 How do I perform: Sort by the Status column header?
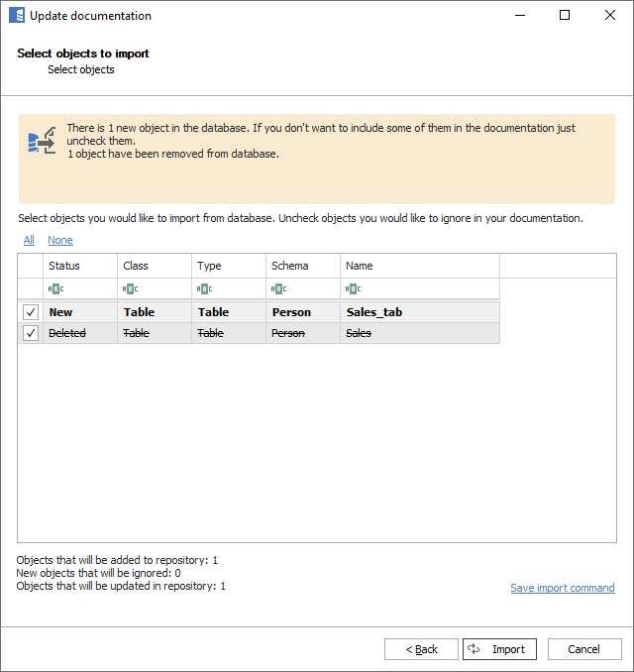[79, 266]
